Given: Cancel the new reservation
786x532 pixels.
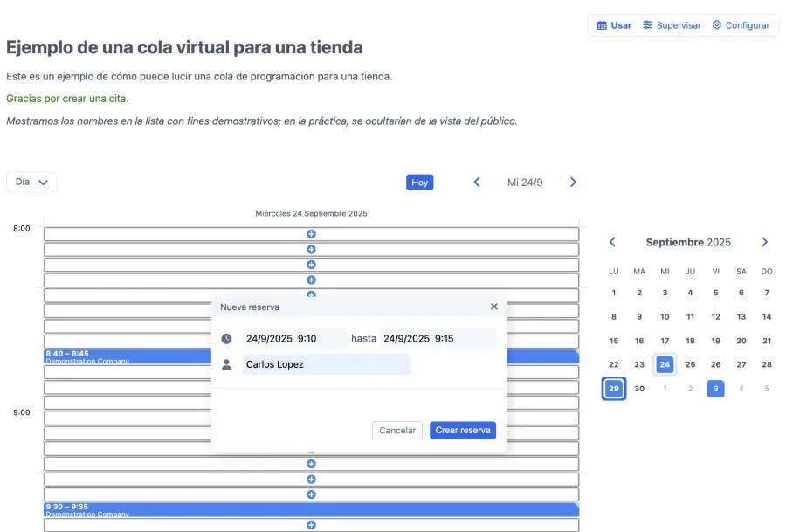Looking at the screenshot, I should [x=397, y=431].
